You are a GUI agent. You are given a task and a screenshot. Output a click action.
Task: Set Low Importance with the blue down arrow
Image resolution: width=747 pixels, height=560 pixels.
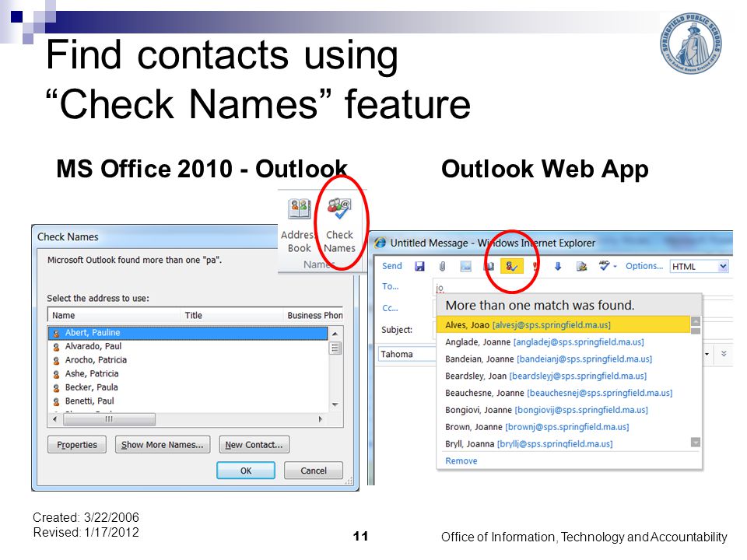click(558, 266)
